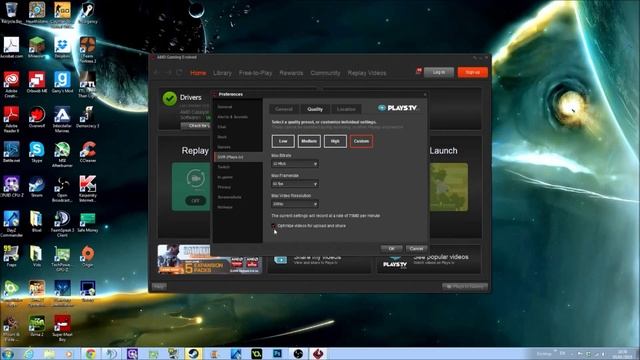Select the Low quality preset
Viewport: 640px width, 360px height.
(283, 141)
